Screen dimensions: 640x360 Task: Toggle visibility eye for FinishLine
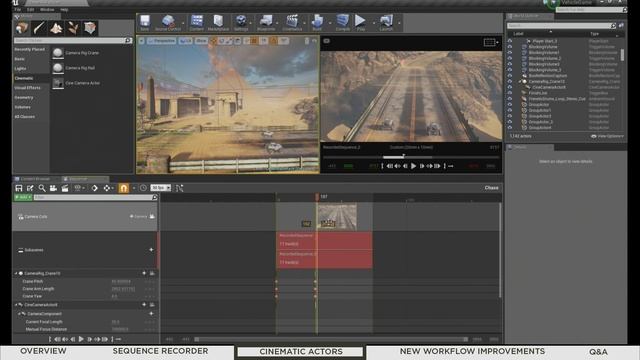510,93
